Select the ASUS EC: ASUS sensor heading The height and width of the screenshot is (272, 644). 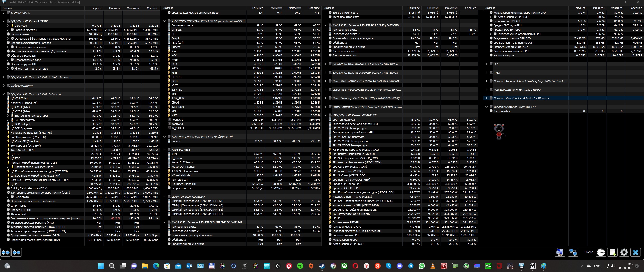pos(181,150)
